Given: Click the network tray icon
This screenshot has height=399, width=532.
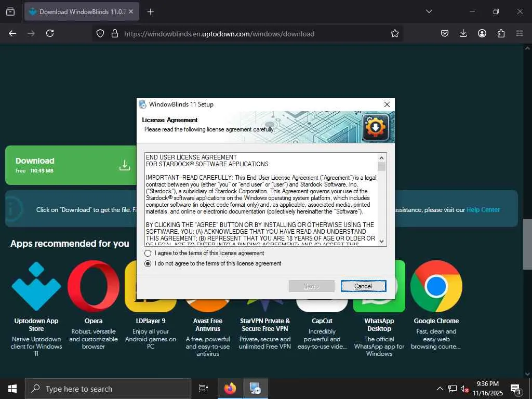Looking at the screenshot, I should coord(453,389).
